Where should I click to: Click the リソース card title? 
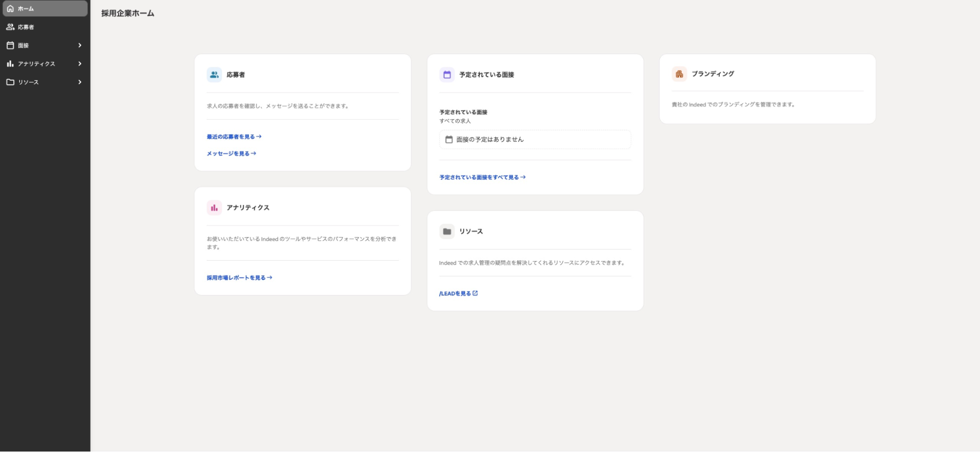[471, 231]
